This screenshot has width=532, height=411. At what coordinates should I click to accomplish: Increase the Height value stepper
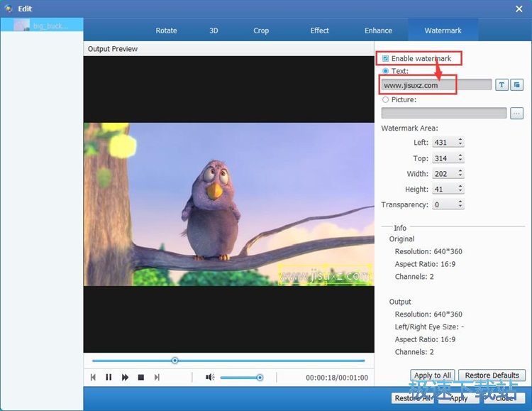coord(460,186)
